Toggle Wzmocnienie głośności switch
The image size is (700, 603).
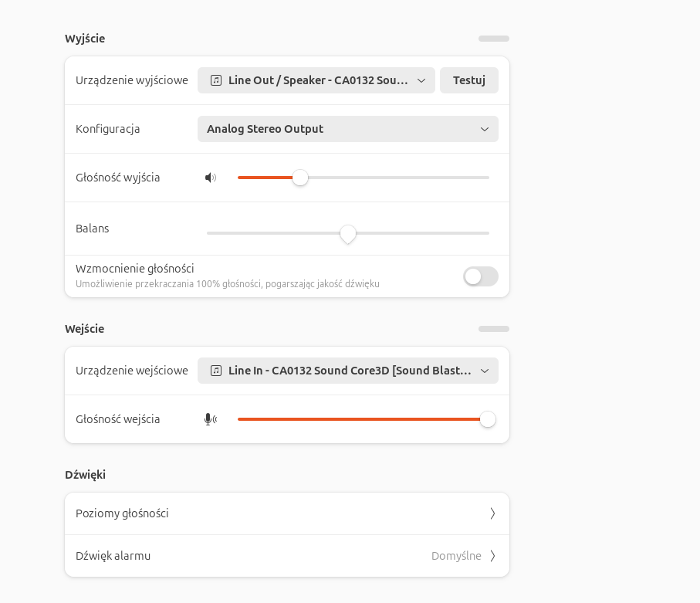(481, 276)
